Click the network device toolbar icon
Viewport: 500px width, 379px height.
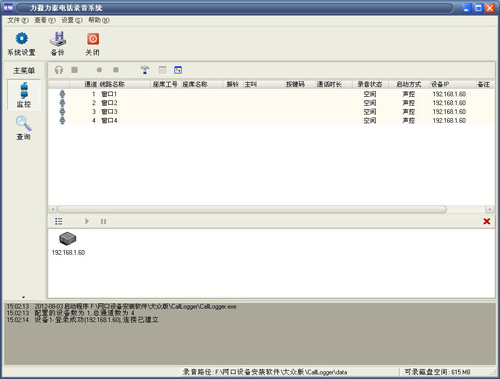coord(145,70)
